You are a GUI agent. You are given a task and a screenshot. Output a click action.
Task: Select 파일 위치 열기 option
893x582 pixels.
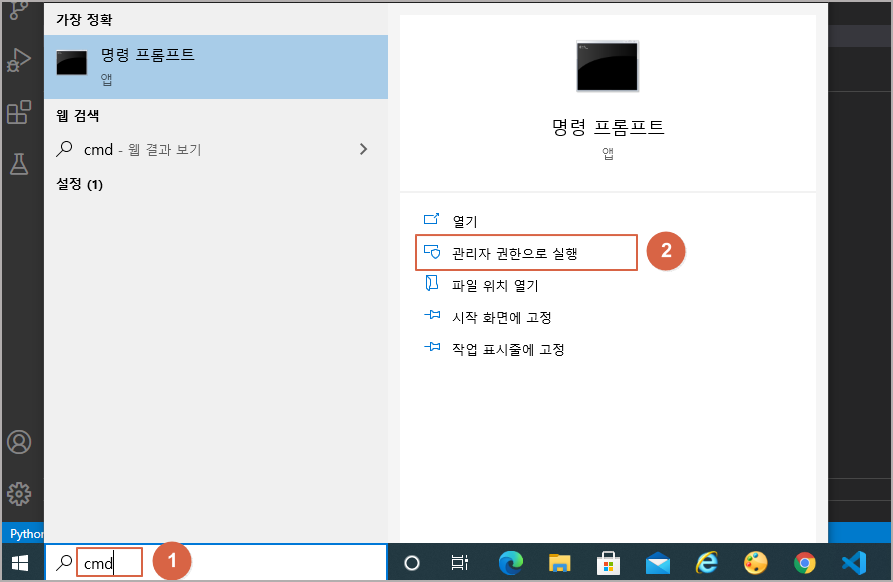[x=495, y=285]
